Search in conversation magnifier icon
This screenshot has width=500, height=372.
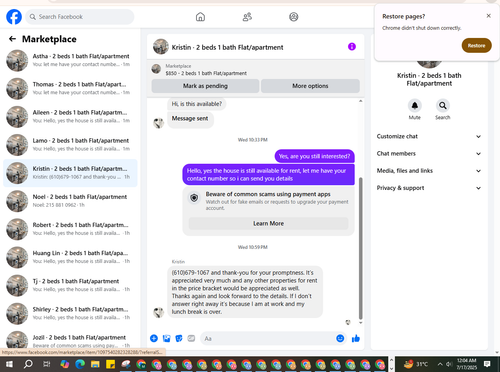pos(443,106)
